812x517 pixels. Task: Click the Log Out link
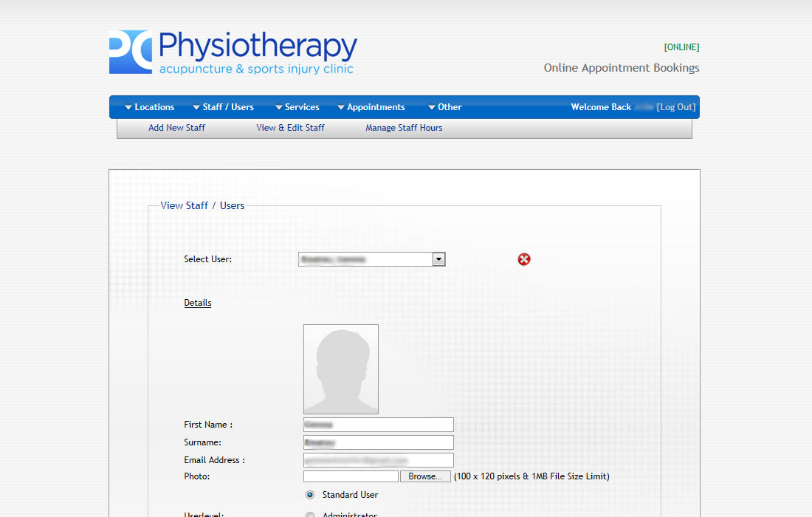(676, 107)
